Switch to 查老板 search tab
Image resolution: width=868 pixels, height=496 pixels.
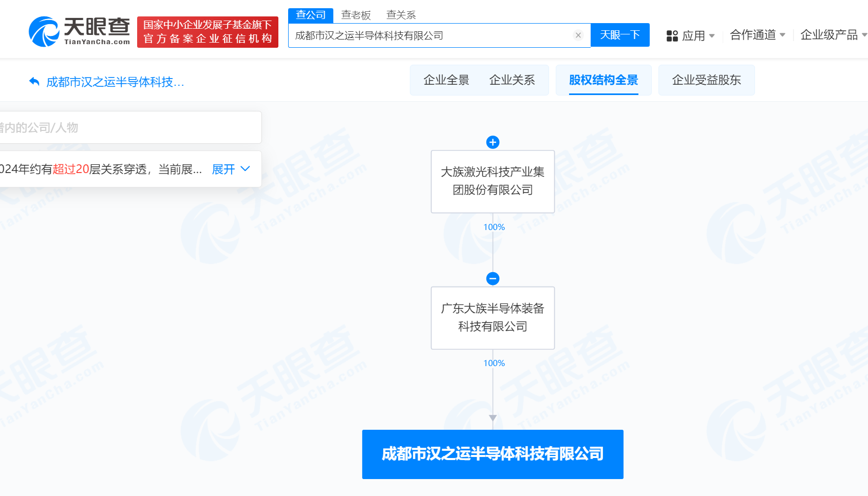pos(356,15)
